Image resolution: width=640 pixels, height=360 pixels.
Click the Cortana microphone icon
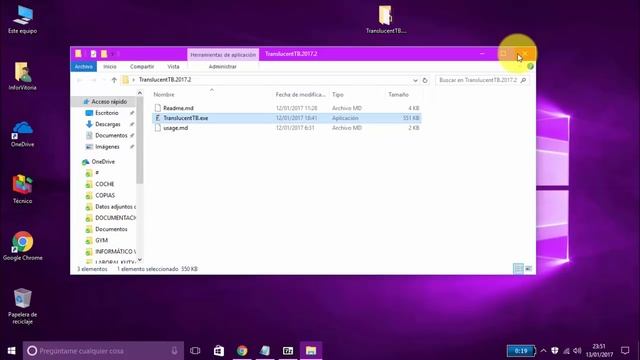click(174, 351)
